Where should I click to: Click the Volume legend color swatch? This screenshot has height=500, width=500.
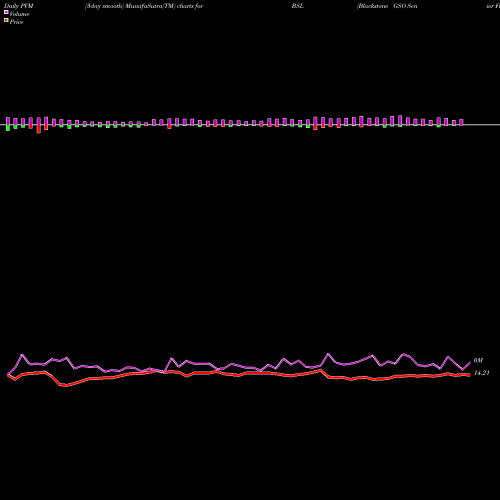point(6,12)
